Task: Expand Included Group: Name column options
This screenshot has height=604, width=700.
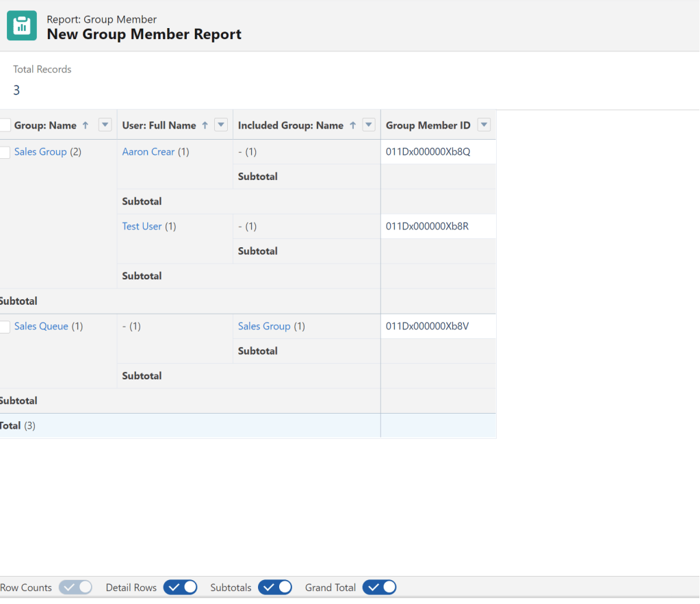Action: (x=369, y=125)
